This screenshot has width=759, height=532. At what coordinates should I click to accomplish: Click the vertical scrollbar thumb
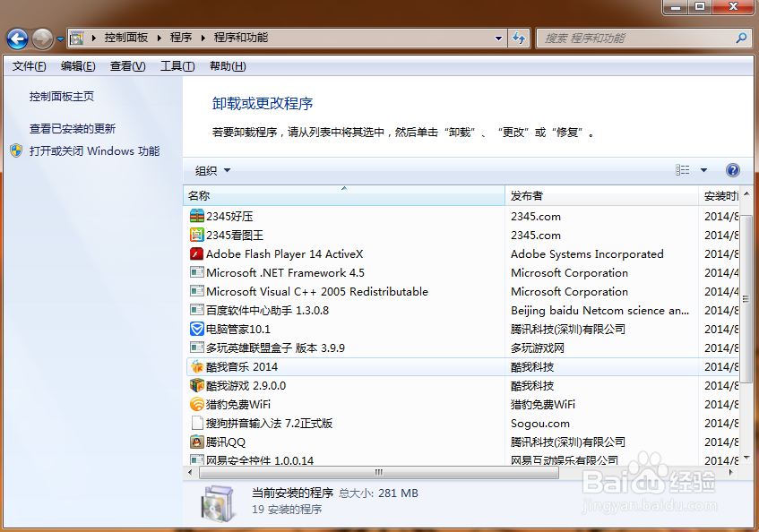(746, 299)
